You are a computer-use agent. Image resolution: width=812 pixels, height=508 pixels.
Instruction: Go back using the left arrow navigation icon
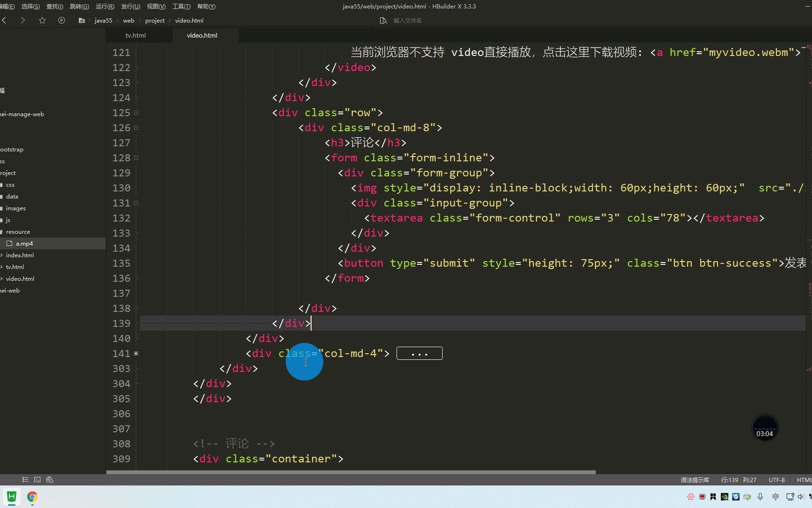4,20
